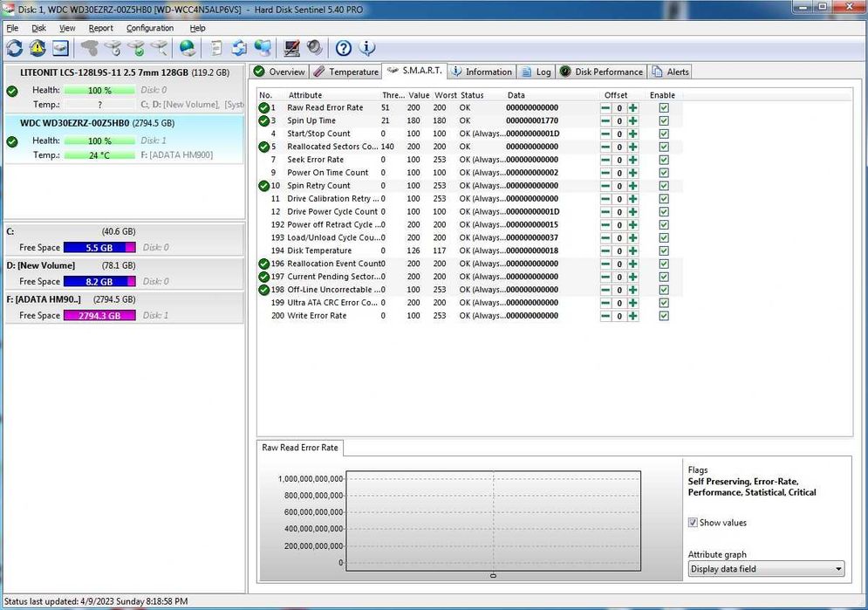Viewport: 868px width, 610px height.
Task: Click the disk icon with magnifier
Action: tap(159, 49)
